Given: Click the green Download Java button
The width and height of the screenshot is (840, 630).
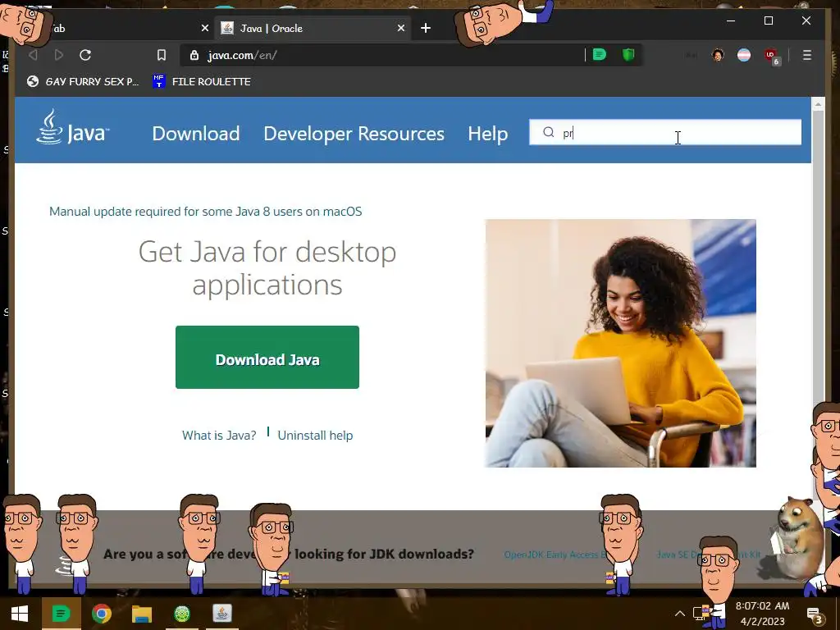Looking at the screenshot, I should point(267,358).
